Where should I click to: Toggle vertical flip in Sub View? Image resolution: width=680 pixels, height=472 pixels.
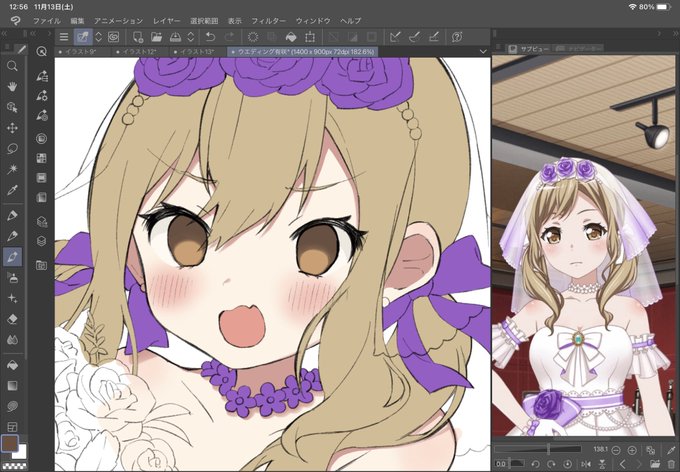[x=602, y=464]
